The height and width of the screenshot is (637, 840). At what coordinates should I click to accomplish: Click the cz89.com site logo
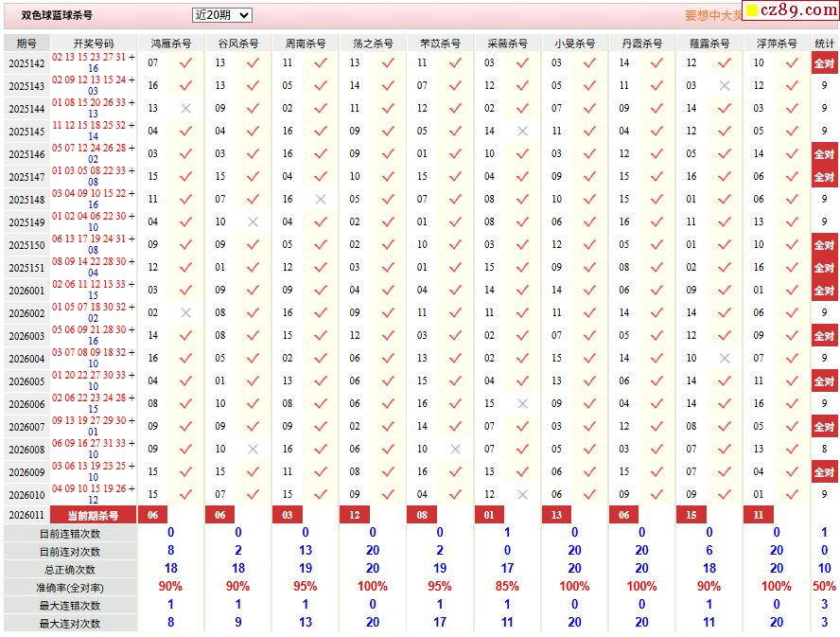(x=788, y=11)
